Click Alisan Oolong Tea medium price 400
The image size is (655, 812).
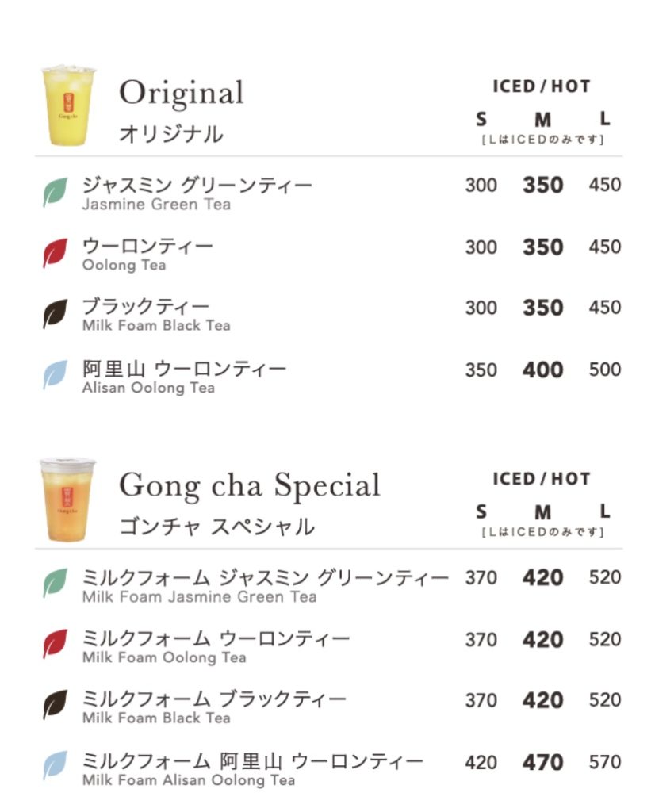pyautogui.click(x=542, y=370)
